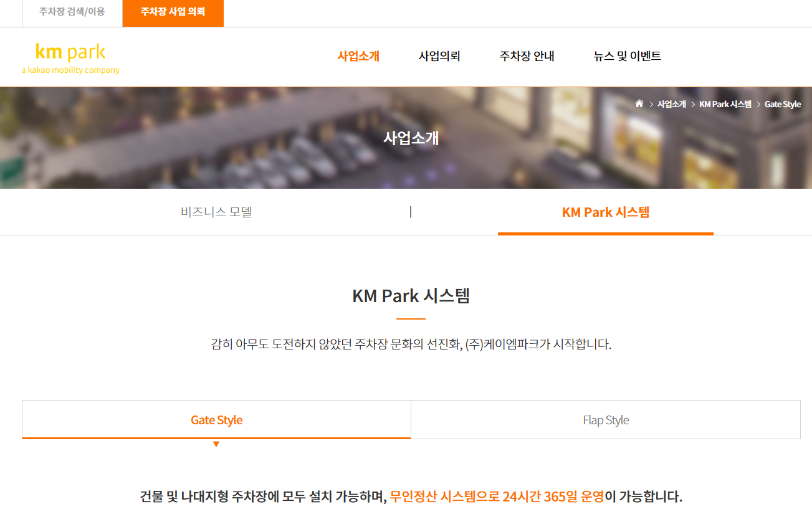
Task: Click the orange arrow under Gate Style
Action: 216,445
